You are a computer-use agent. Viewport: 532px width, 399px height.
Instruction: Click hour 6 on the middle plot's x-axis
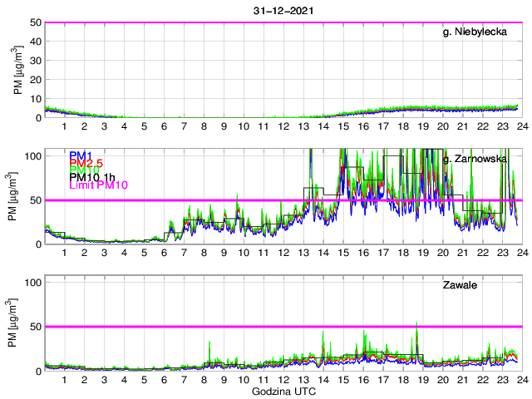(x=164, y=254)
